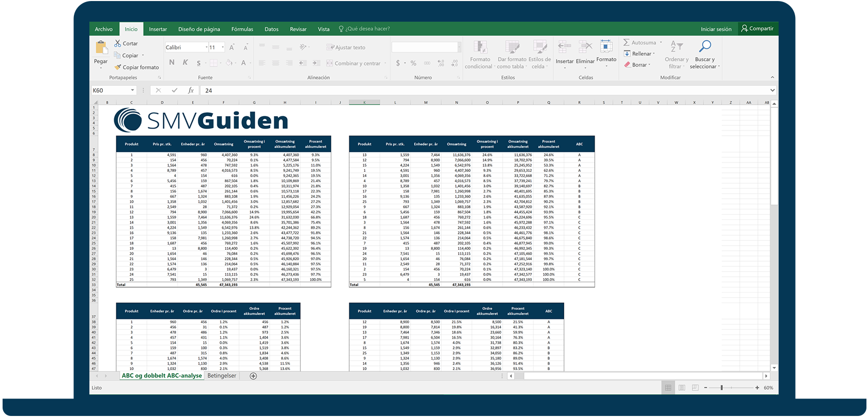Open the Borrar clear dropdown
Screen dimensions: 868x417
[637, 65]
